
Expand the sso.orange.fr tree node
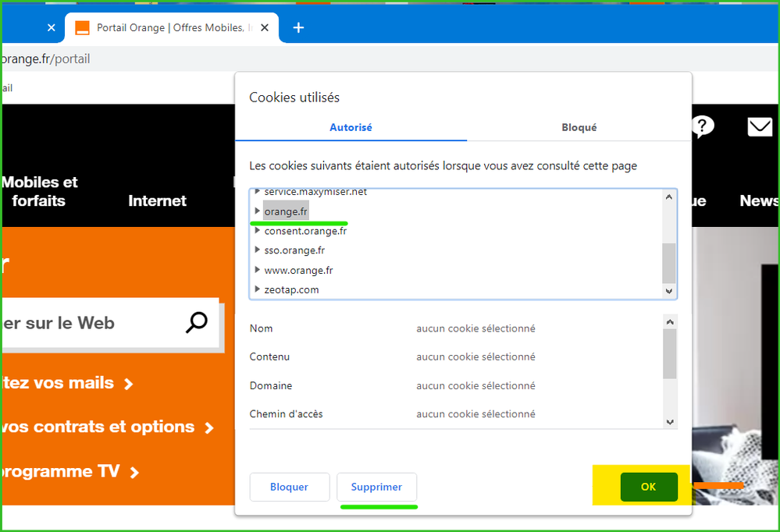point(258,250)
